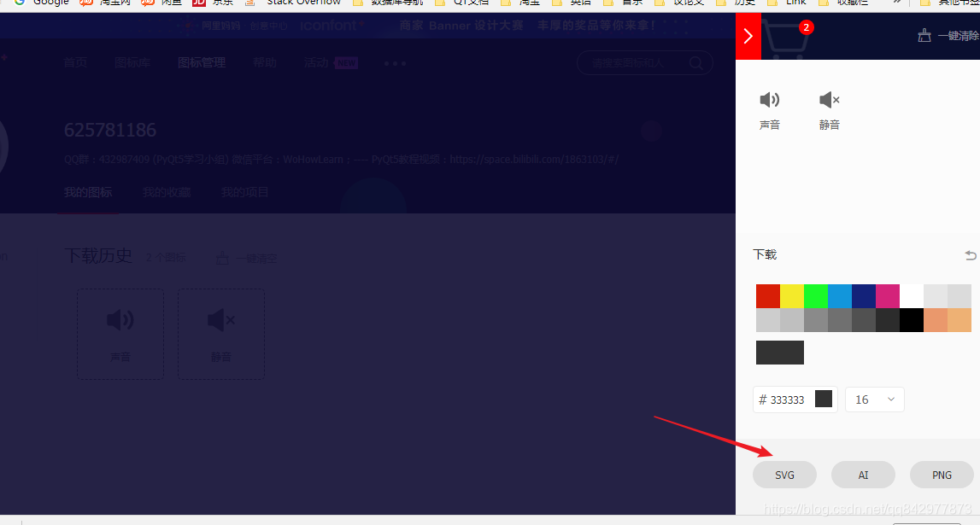Screen dimensions: 980x525
Task: Pick the light blue color swatch
Action: [x=840, y=296]
